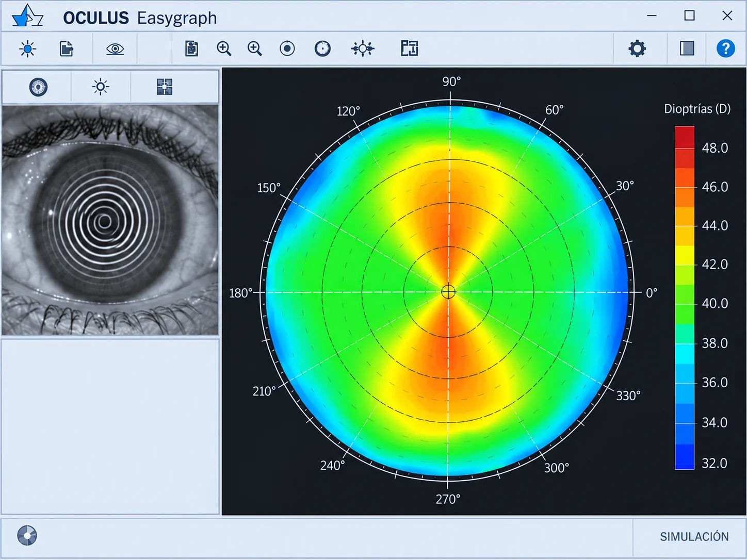747x560 pixels.
Task: Click the "180°" axis label
Action: (241, 293)
